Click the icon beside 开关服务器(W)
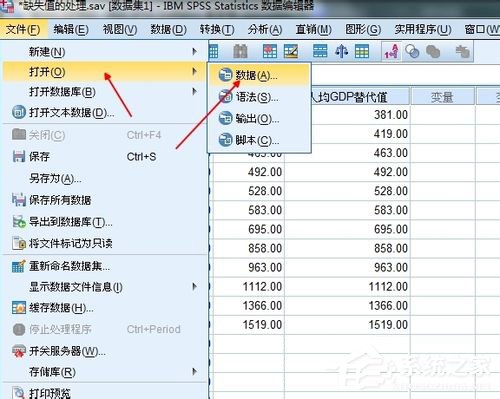 (x=19, y=351)
